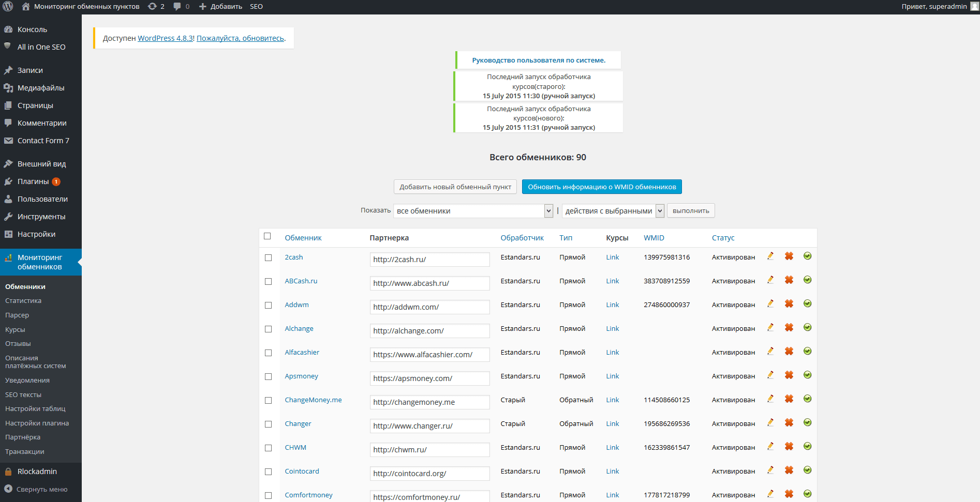980x502 pixels.
Task: Tick the Addwm row checkbox
Action: coord(268,306)
